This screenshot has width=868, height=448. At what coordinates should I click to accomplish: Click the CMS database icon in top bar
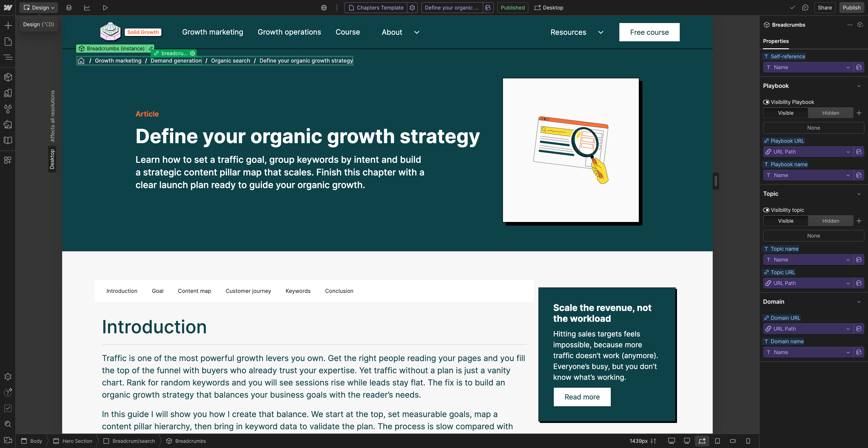[x=69, y=7]
